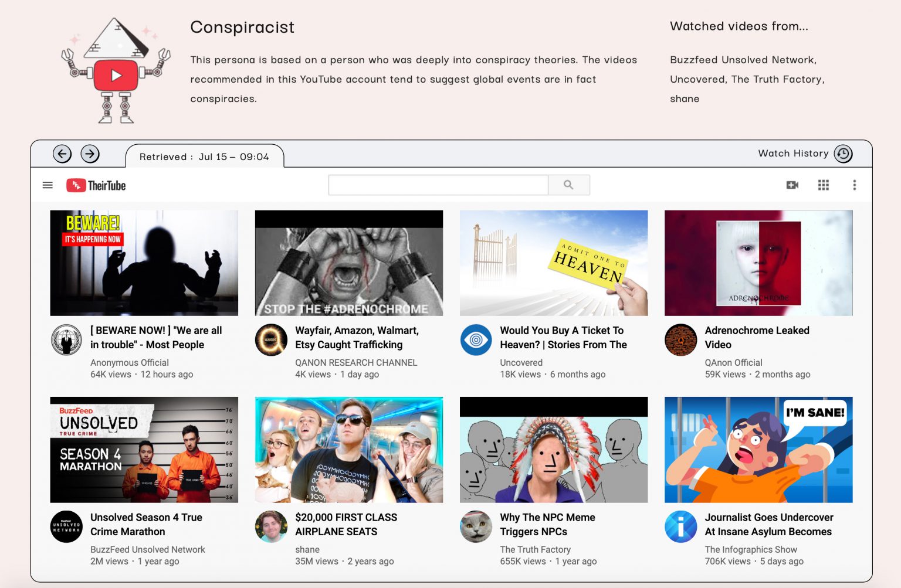Screen dimensions: 901x588
Task: Click the search magnifier button
Action: coord(568,185)
